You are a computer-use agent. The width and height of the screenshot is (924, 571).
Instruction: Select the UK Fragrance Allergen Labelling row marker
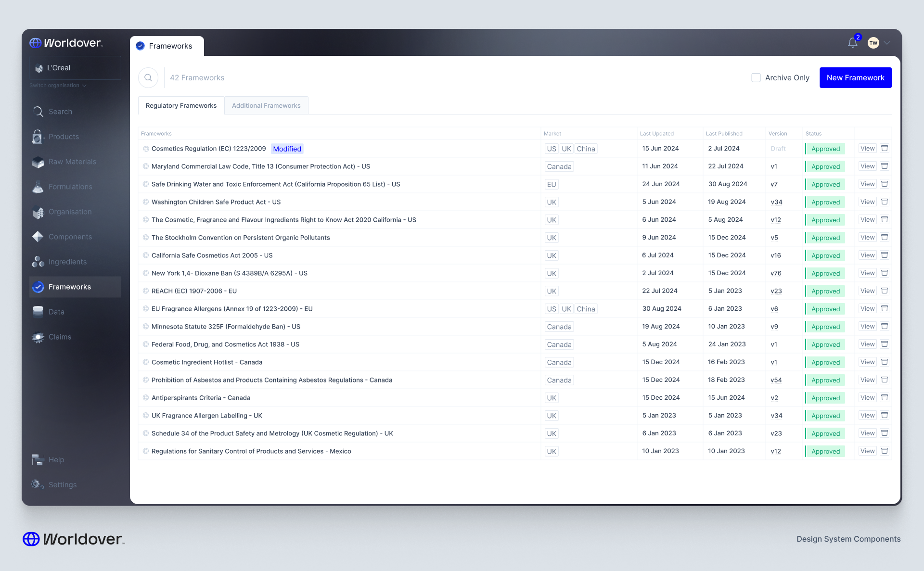click(x=146, y=416)
